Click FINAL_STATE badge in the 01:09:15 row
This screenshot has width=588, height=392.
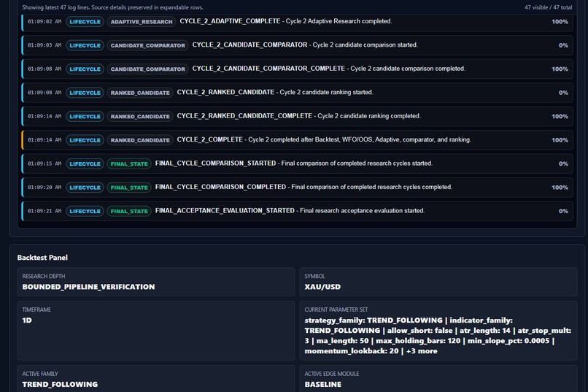pos(129,164)
